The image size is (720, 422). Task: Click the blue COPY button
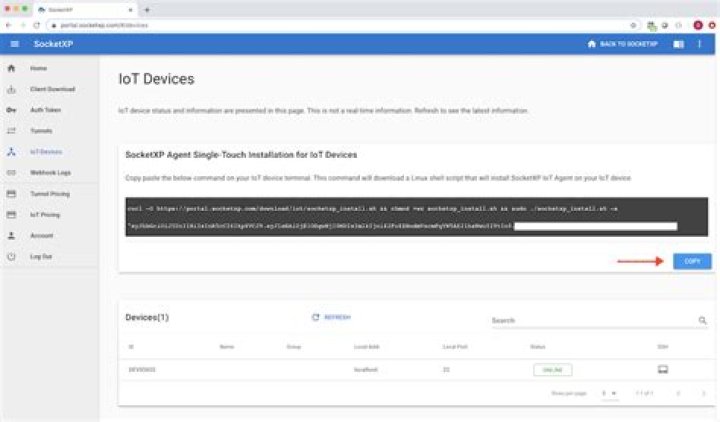(x=692, y=261)
